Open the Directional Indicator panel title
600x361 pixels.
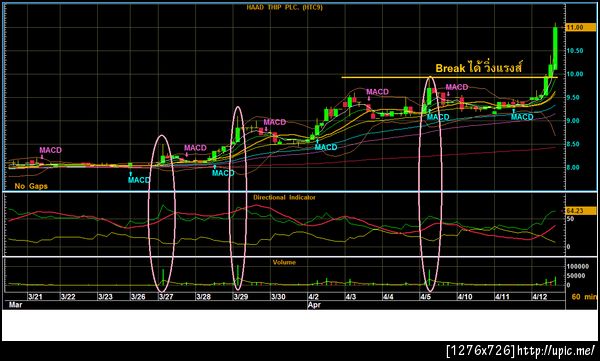pyautogui.click(x=284, y=198)
